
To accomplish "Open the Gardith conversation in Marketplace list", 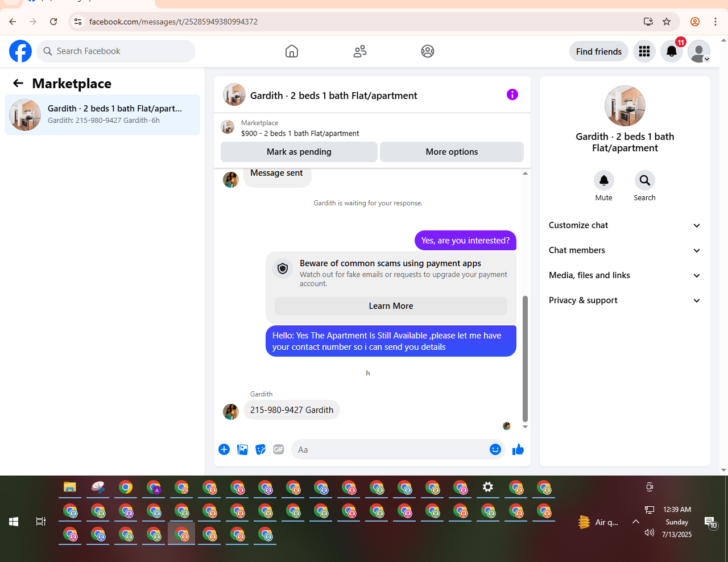I will click(102, 115).
